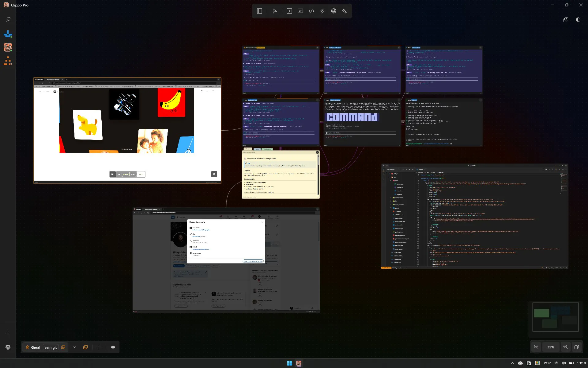Image resolution: width=588 pixels, height=368 pixels.
Task: Add a browser node via the globe icon
Action: [334, 11]
